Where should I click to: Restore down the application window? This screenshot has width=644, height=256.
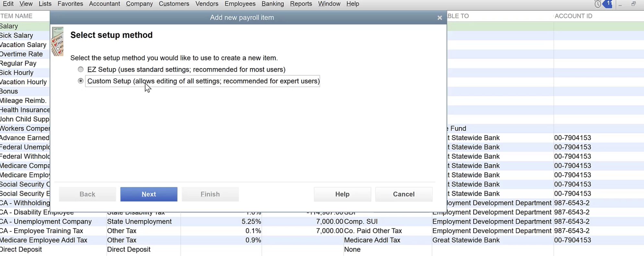pos(633,4)
